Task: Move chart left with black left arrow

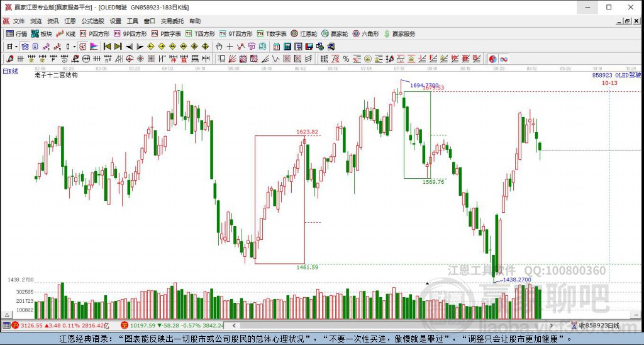Action: tap(130, 47)
